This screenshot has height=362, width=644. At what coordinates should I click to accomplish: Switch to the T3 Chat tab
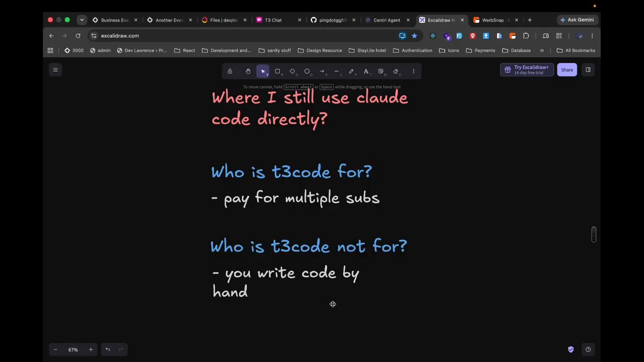pyautogui.click(x=278, y=20)
